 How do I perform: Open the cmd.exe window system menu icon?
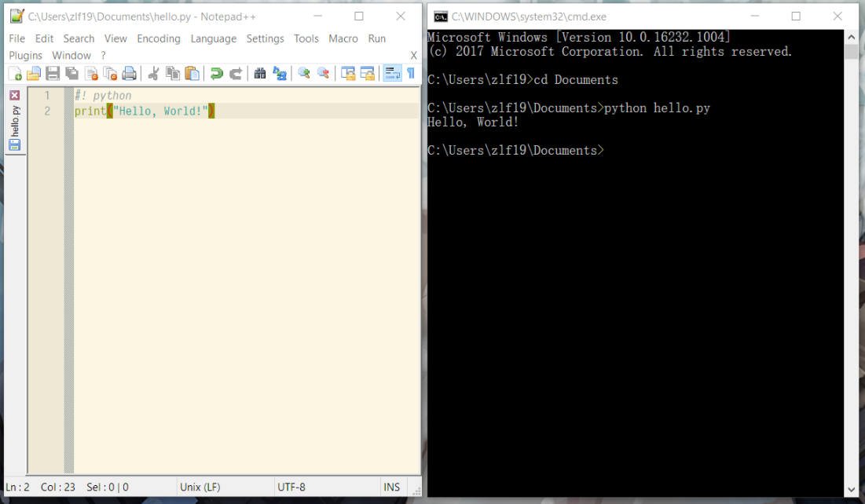tap(441, 16)
